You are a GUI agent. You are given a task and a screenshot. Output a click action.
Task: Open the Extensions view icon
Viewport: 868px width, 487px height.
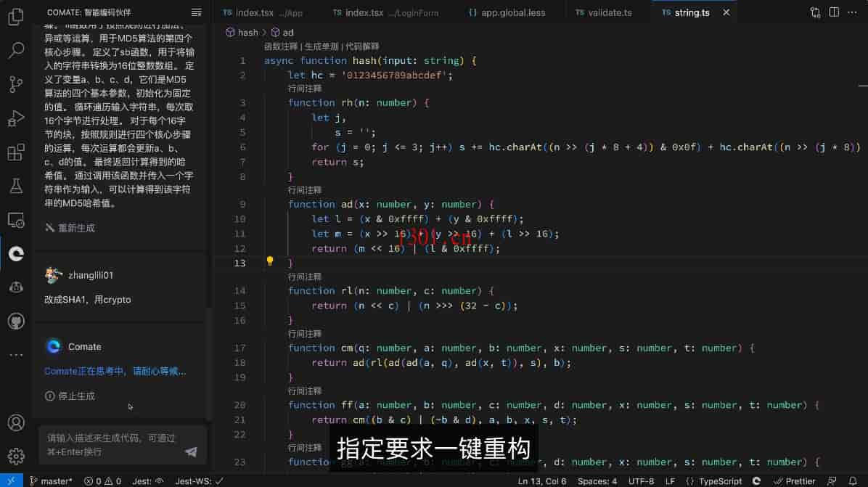(x=15, y=152)
